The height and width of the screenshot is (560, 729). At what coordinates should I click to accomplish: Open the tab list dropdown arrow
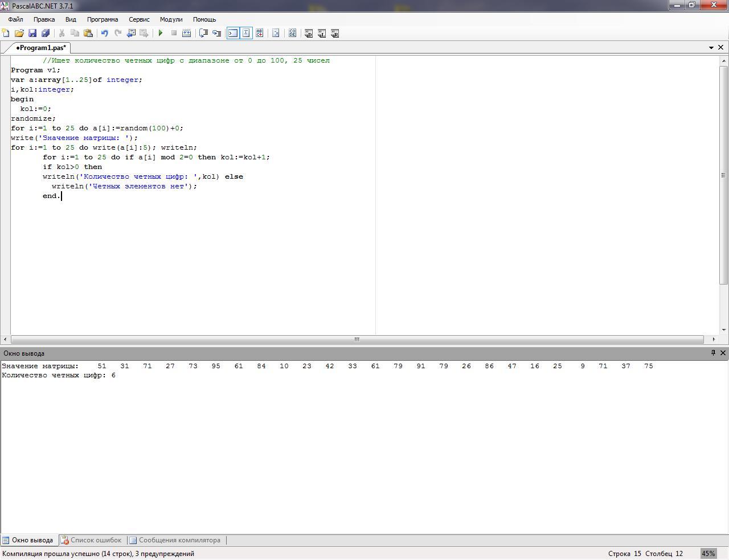point(711,48)
